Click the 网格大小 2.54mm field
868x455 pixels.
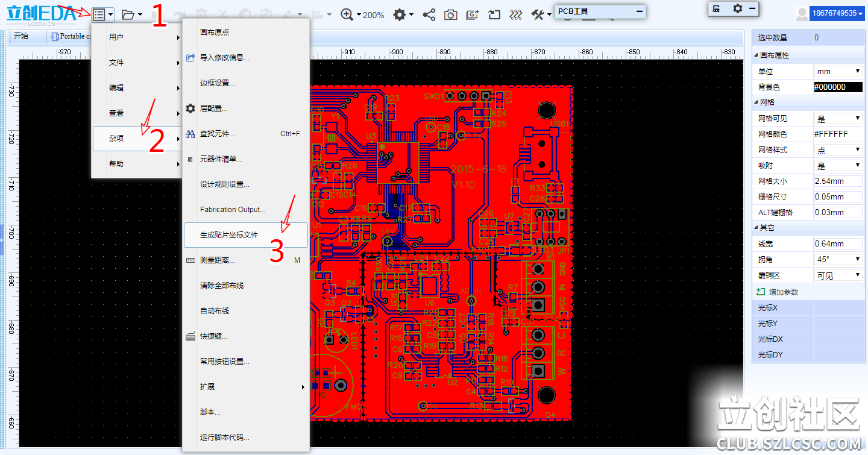pyautogui.click(x=838, y=181)
